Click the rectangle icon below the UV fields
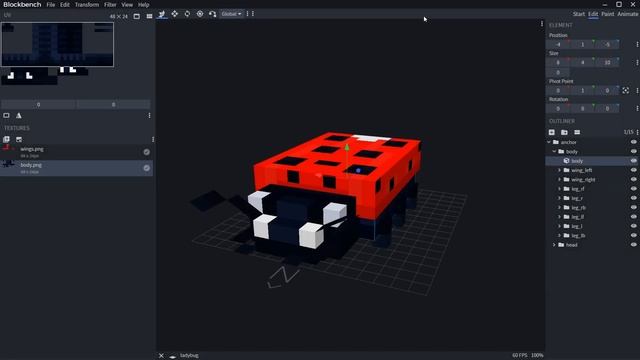640x360 pixels. pos(6,116)
